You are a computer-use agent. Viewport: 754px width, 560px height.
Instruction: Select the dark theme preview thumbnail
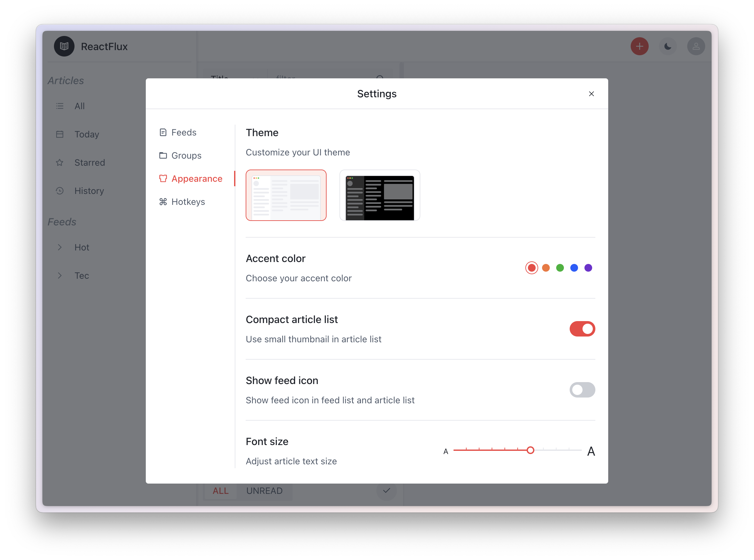(x=379, y=195)
